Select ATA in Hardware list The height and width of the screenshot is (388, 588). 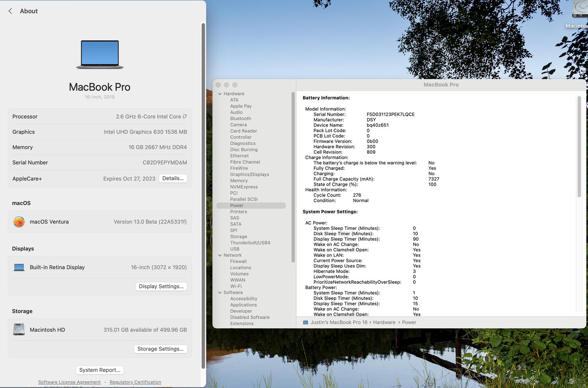(x=234, y=100)
